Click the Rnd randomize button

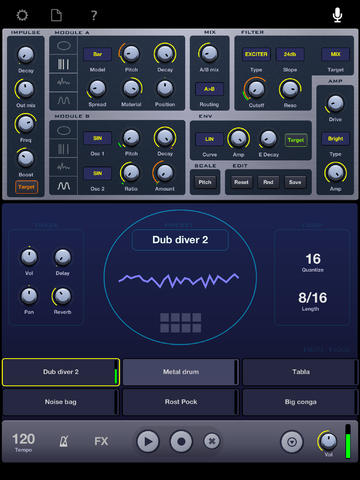tap(268, 182)
